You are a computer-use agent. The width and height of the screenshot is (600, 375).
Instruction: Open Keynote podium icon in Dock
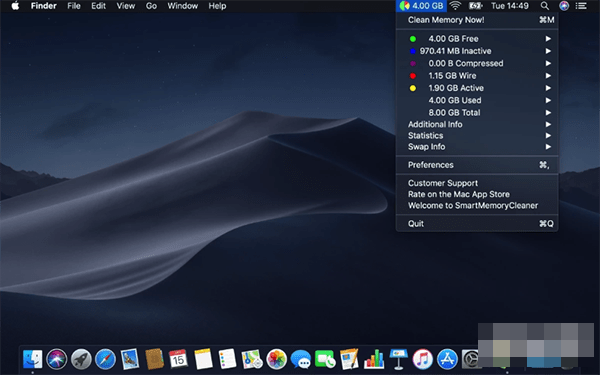coord(398,359)
